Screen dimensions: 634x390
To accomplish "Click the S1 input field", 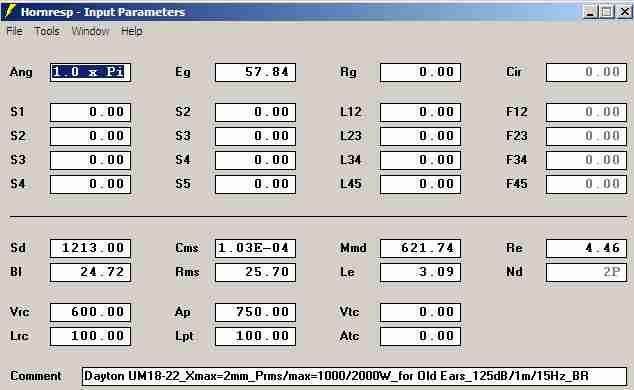I will pos(90,112).
